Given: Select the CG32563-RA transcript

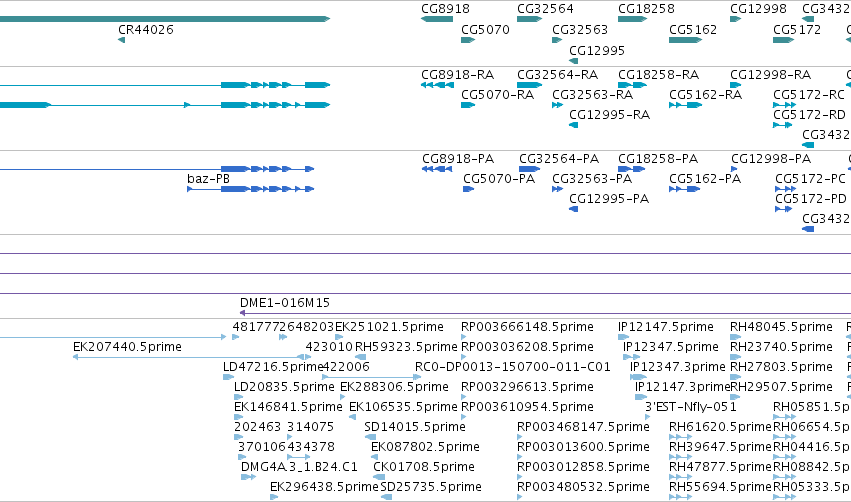Looking at the screenshot, I should [557, 105].
